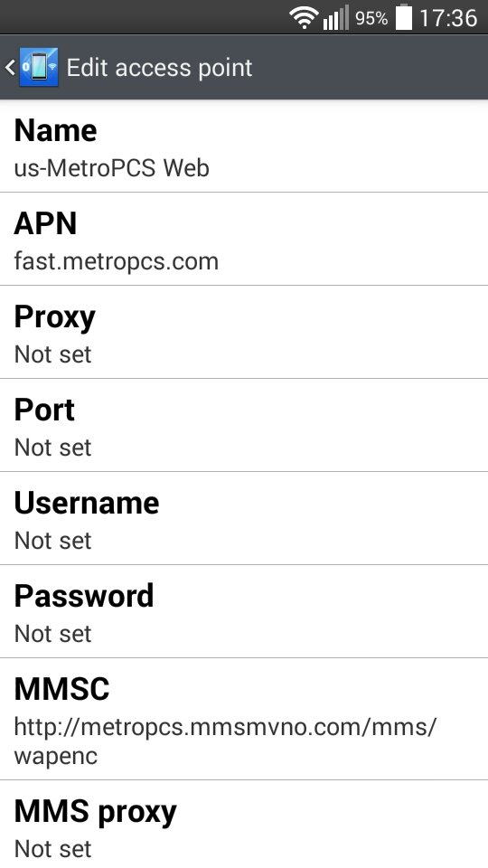488x868 pixels.
Task: Open the Name setting
Action: click(244, 146)
